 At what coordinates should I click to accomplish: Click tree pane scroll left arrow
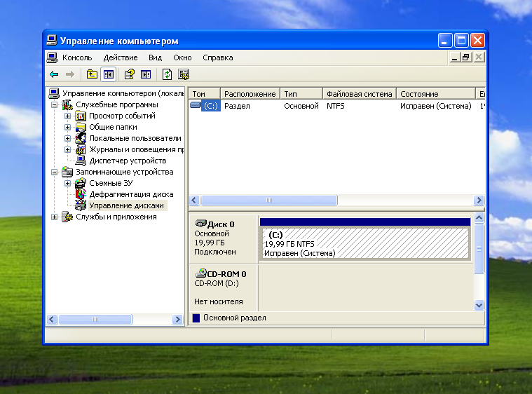point(52,320)
